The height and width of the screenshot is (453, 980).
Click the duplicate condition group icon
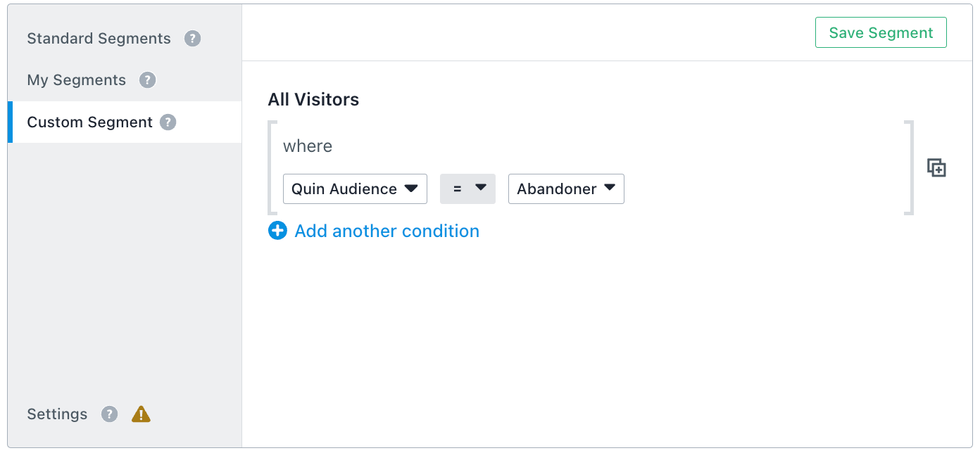[936, 168]
